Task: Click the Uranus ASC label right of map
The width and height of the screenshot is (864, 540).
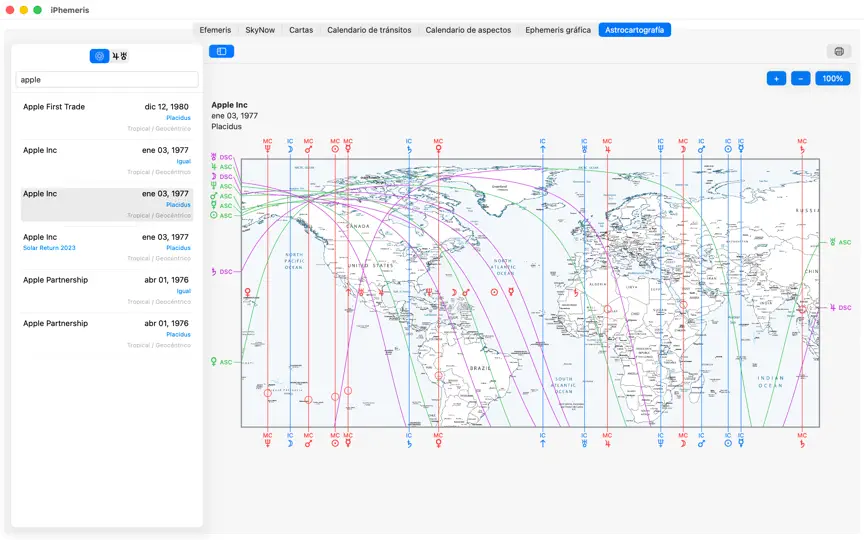Action: click(x=840, y=242)
